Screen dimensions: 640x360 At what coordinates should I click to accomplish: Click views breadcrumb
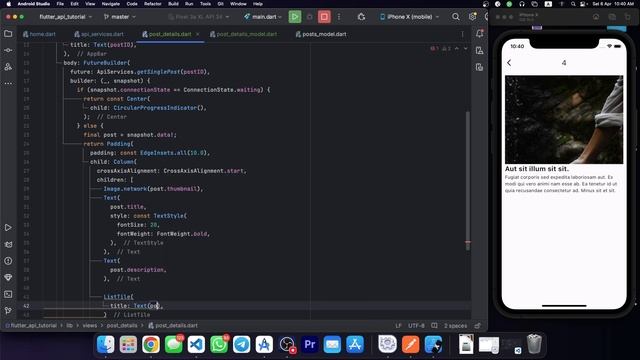[x=90, y=325]
